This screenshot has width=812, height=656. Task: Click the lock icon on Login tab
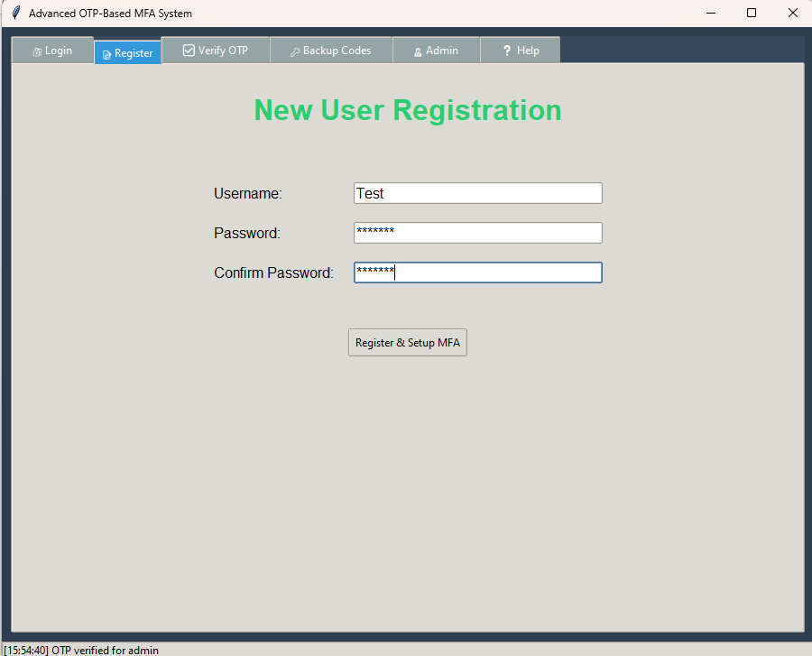37,51
